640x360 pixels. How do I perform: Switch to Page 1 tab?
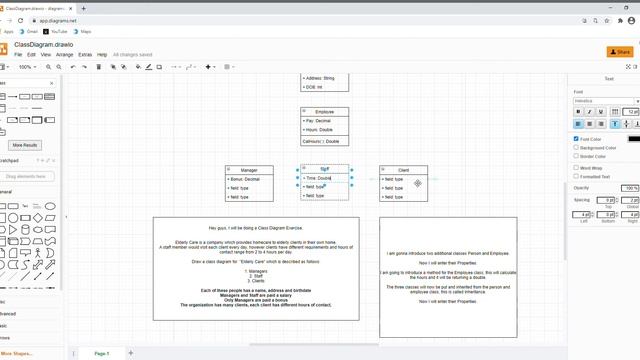point(102,353)
